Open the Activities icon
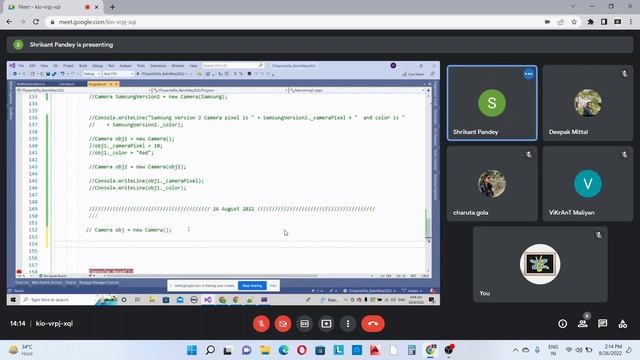Viewport: 640px width, 360px height. (x=622, y=324)
